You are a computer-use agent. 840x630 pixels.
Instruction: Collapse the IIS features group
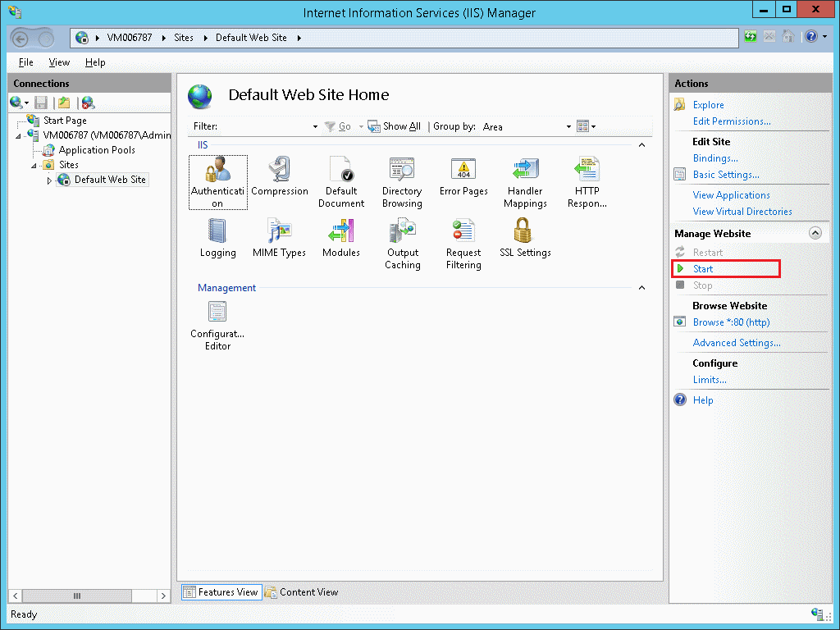(x=641, y=145)
